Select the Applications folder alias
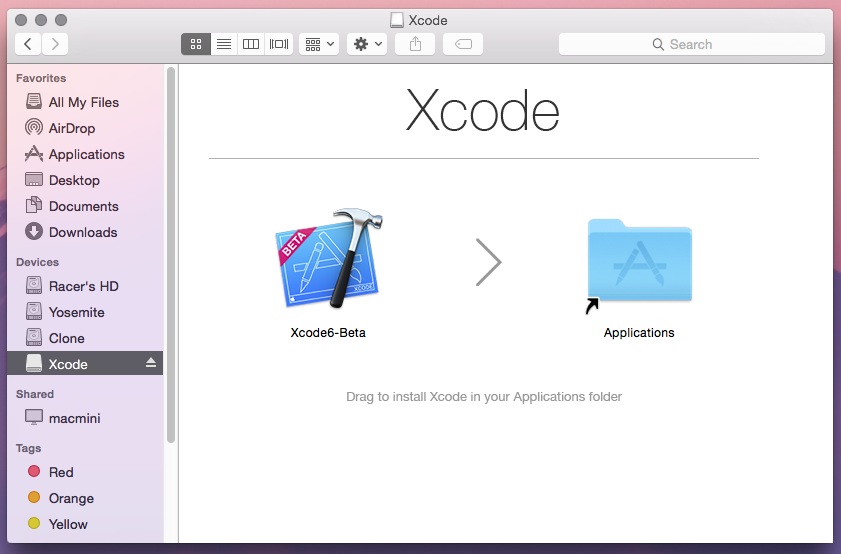 point(639,265)
